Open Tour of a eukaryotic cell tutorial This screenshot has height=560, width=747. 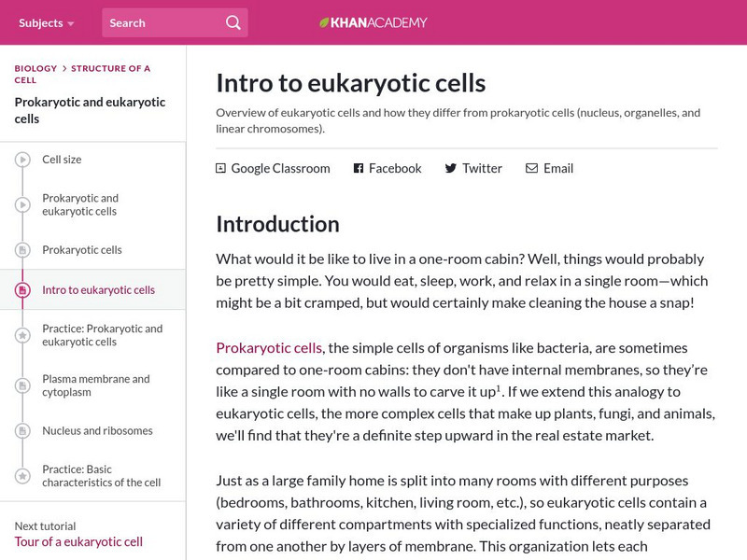pyautogui.click(x=78, y=541)
